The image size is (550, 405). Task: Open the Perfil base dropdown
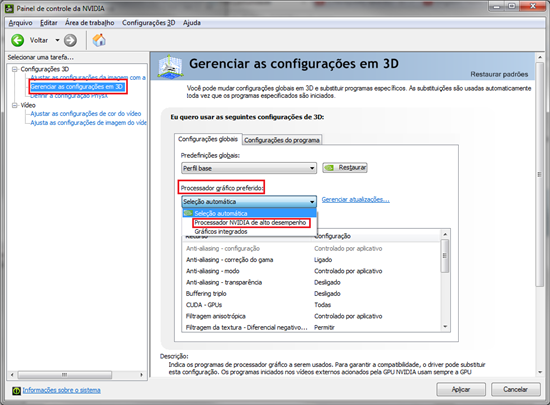coord(249,168)
